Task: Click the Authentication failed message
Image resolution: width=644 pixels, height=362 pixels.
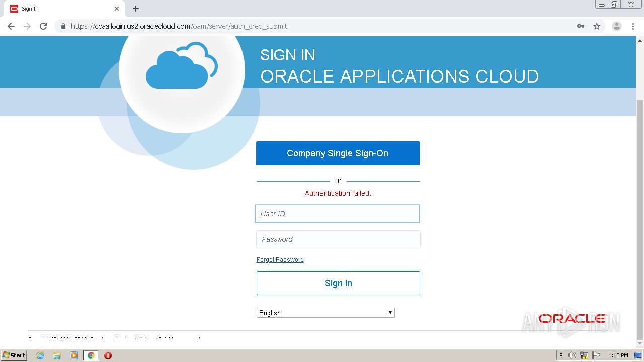Action: [x=338, y=193]
